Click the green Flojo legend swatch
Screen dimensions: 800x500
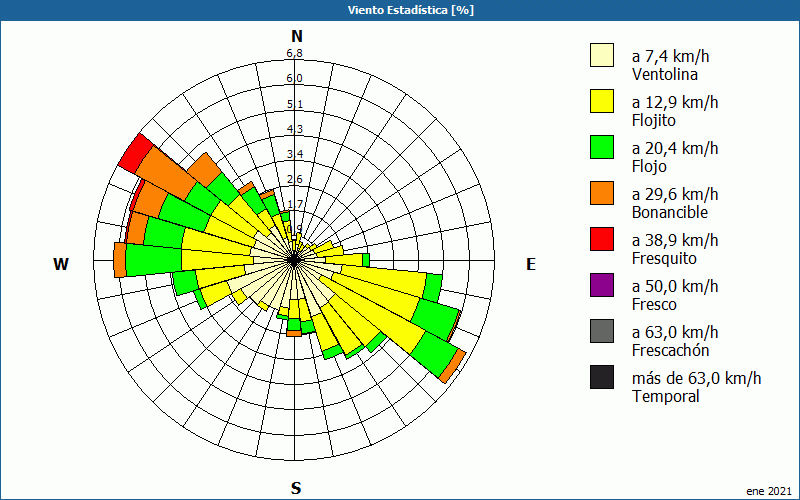coord(602,147)
